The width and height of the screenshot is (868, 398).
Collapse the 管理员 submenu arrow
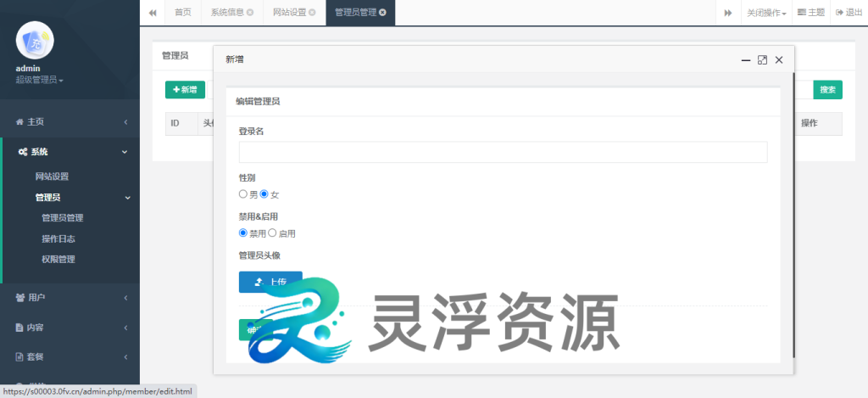127,198
